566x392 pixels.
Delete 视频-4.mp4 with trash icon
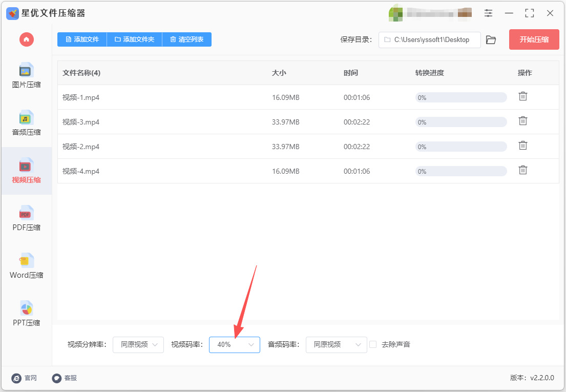pos(522,170)
